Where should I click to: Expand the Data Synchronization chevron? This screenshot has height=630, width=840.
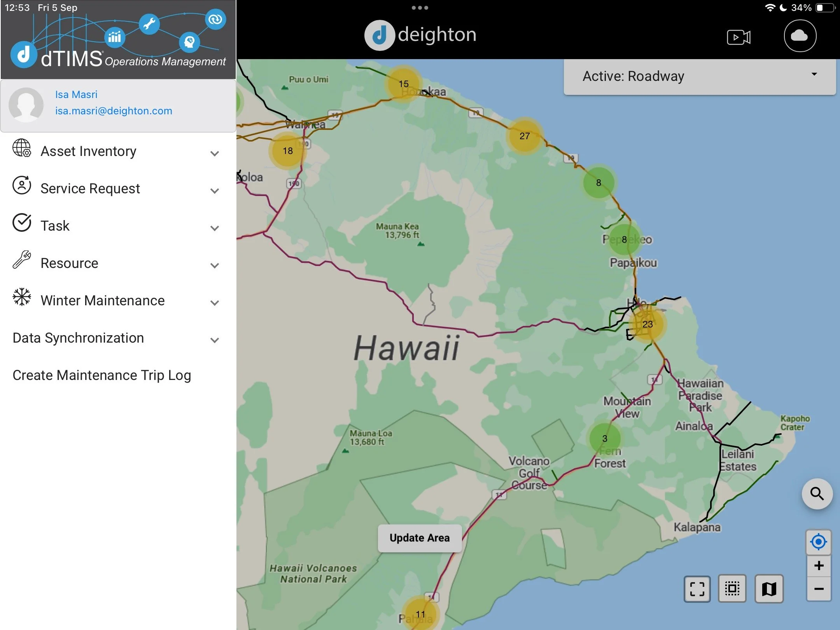coord(214,340)
